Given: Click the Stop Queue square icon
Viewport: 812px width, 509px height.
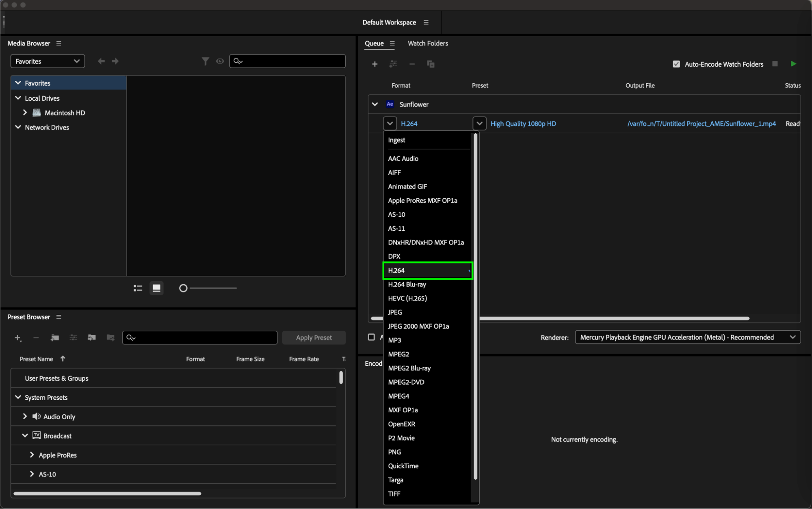Looking at the screenshot, I should [x=775, y=64].
